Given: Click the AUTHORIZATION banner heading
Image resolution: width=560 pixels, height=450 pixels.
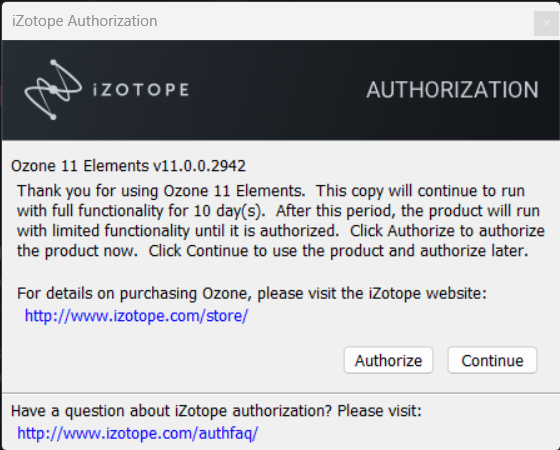Looking at the screenshot, I should click(452, 90).
